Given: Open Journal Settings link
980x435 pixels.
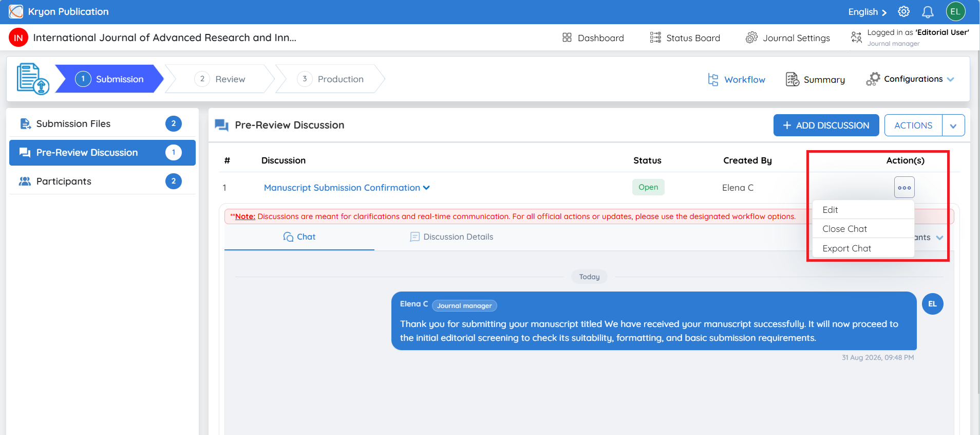Looking at the screenshot, I should coord(788,38).
